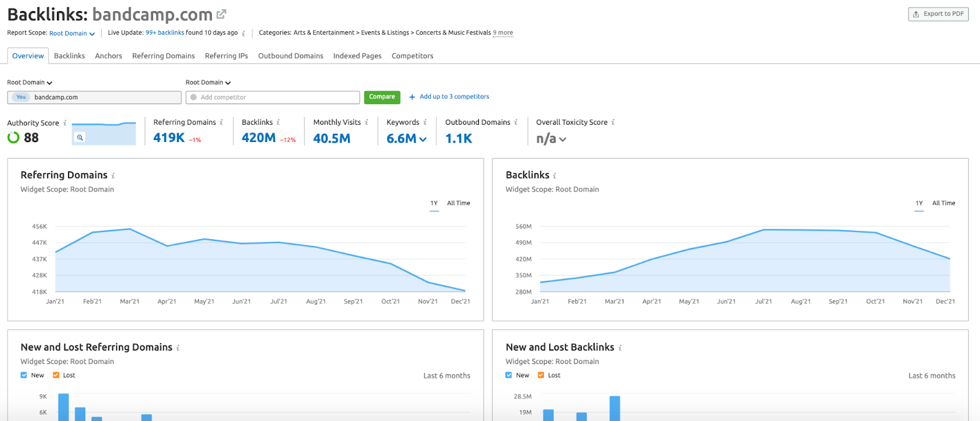Image resolution: width=980 pixels, height=421 pixels.
Task: Click the Overall Toxicity Score info icon
Action: click(x=613, y=122)
